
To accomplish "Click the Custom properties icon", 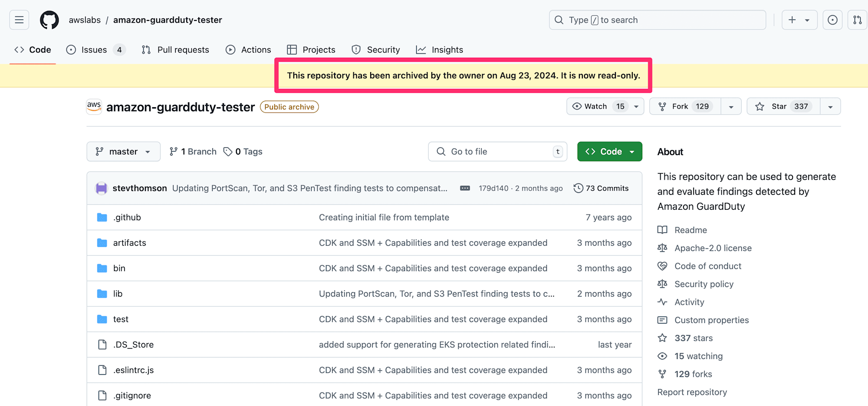I will point(662,320).
